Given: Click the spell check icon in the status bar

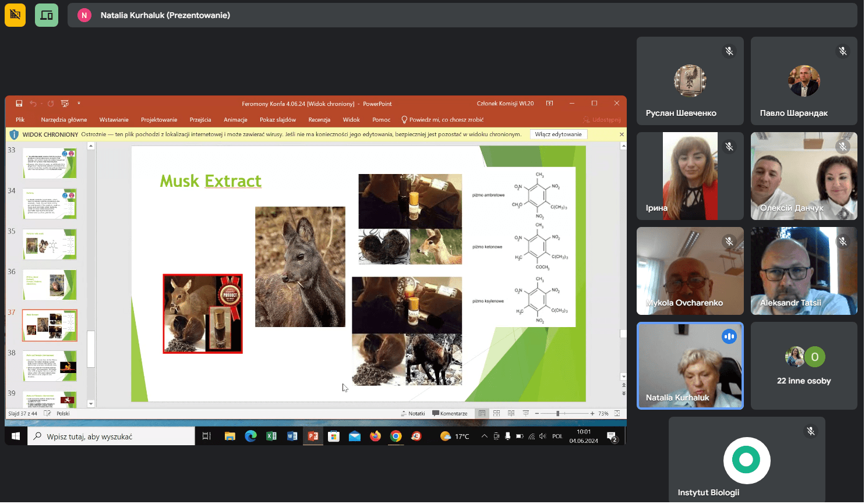Looking at the screenshot, I should coord(47,413).
